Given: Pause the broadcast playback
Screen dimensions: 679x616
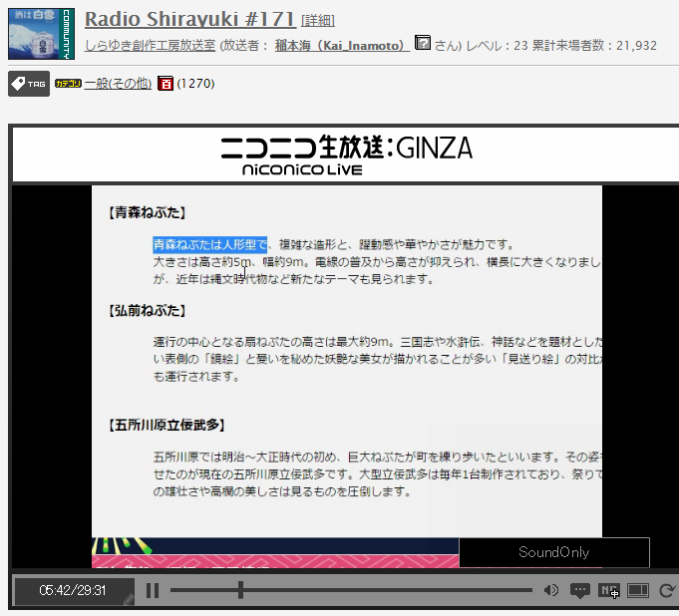Looking at the screenshot, I should (x=153, y=590).
